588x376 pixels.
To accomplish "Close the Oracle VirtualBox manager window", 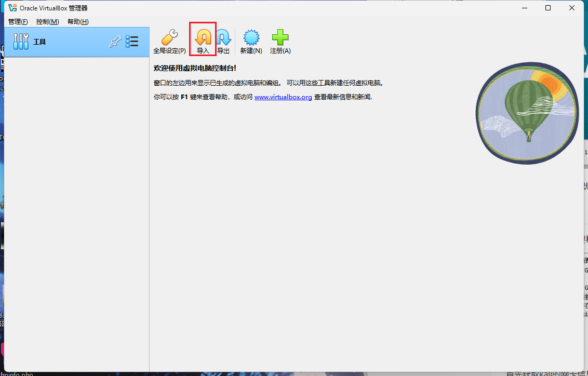I will pyautogui.click(x=572, y=8).
